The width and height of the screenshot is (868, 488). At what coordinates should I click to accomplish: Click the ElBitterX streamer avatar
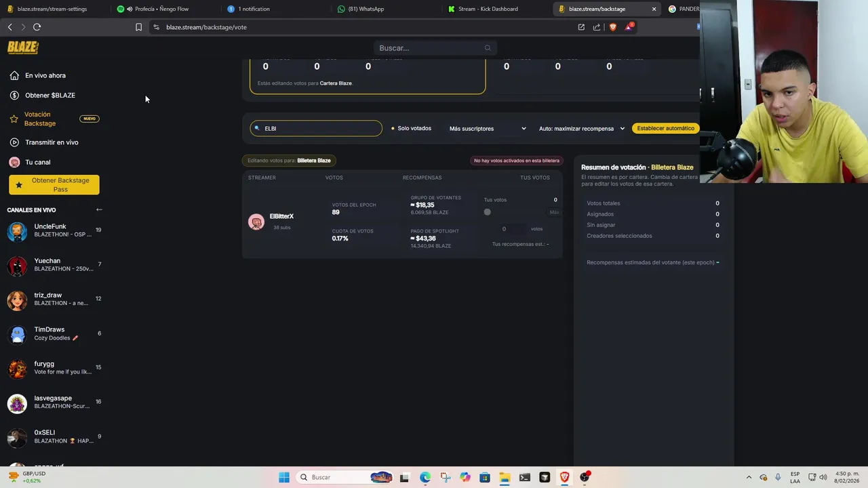pos(256,222)
